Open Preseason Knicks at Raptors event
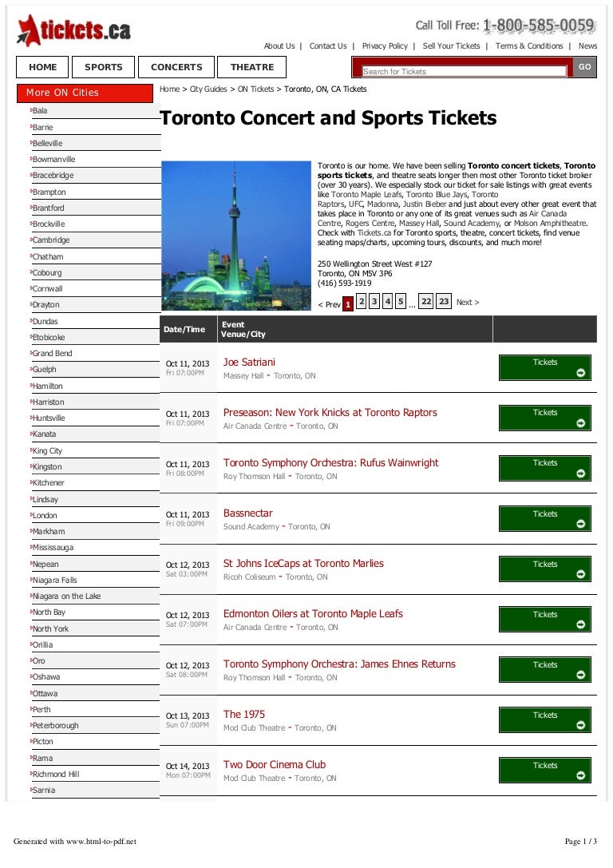The height and width of the screenshot is (868, 613). coord(330,412)
